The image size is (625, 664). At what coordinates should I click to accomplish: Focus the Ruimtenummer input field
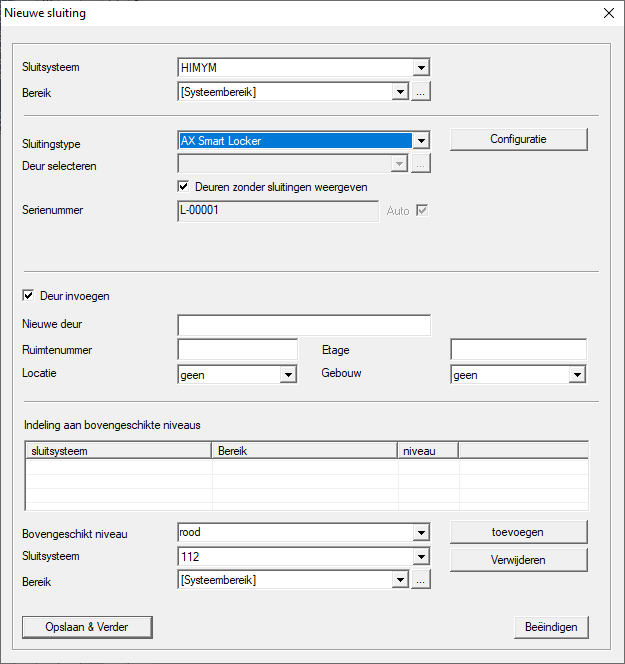238,349
